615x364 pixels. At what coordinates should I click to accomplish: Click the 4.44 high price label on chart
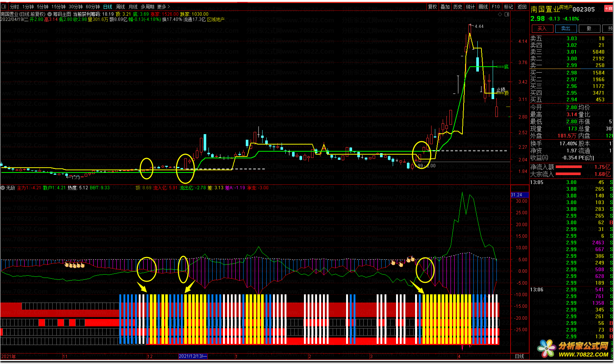479,26
